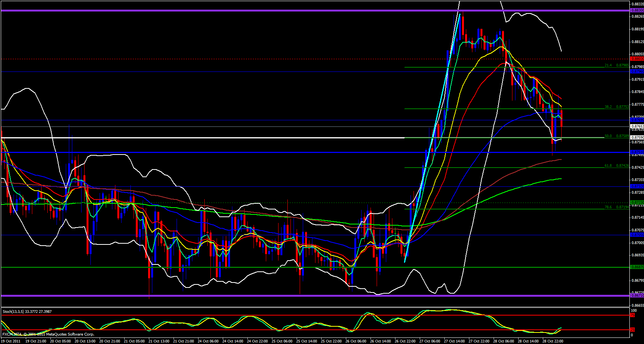The image size is (644, 344).
Task: Click the green 0.86870 price tag
Action: (x=637, y=267)
